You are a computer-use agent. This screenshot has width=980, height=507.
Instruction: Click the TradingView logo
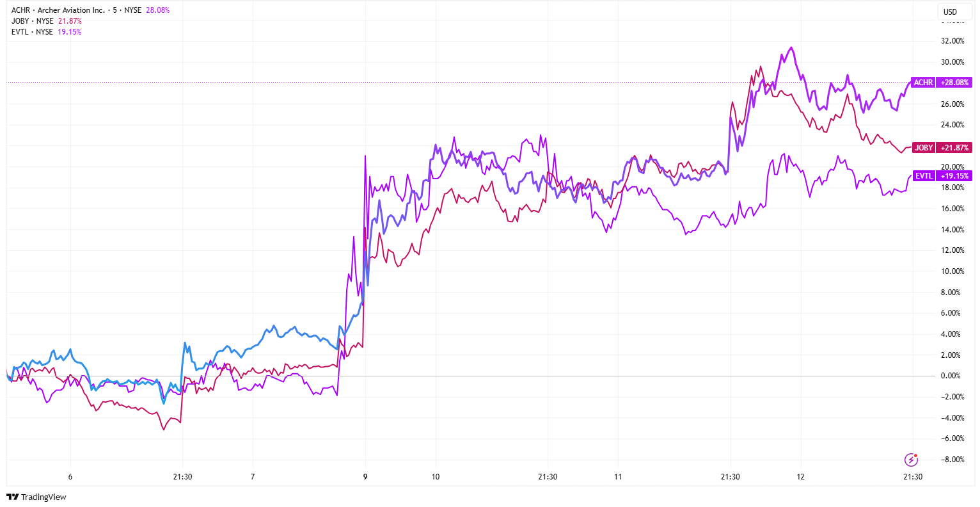tap(36, 497)
